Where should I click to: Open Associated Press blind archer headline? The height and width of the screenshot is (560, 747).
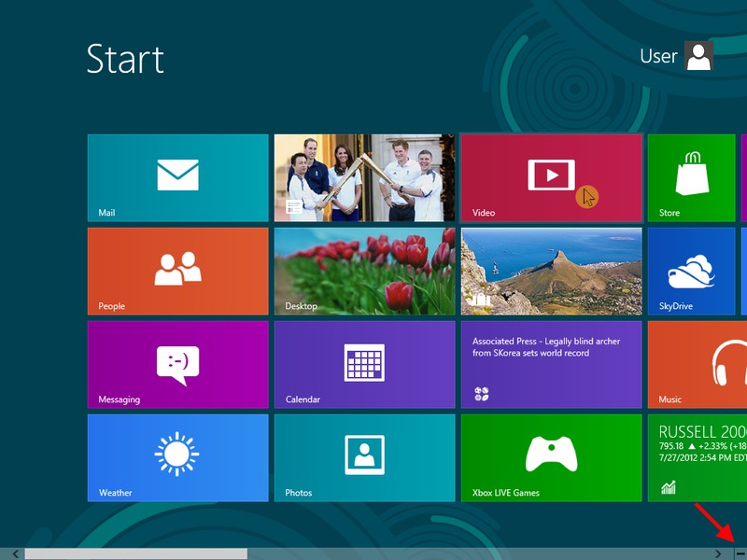click(551, 364)
